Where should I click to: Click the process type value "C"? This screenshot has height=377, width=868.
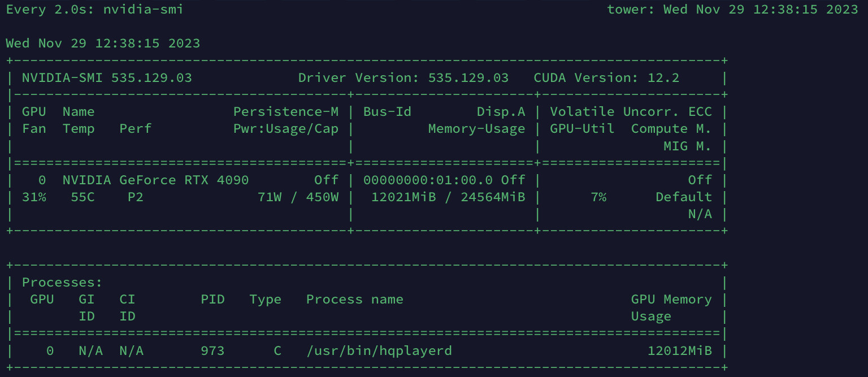tap(277, 350)
